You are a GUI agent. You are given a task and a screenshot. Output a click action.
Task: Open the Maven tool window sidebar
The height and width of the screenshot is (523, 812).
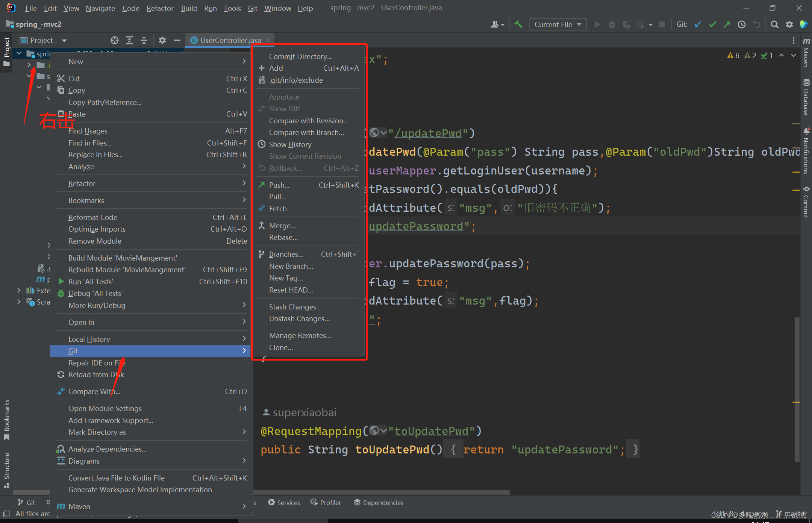tap(806, 52)
